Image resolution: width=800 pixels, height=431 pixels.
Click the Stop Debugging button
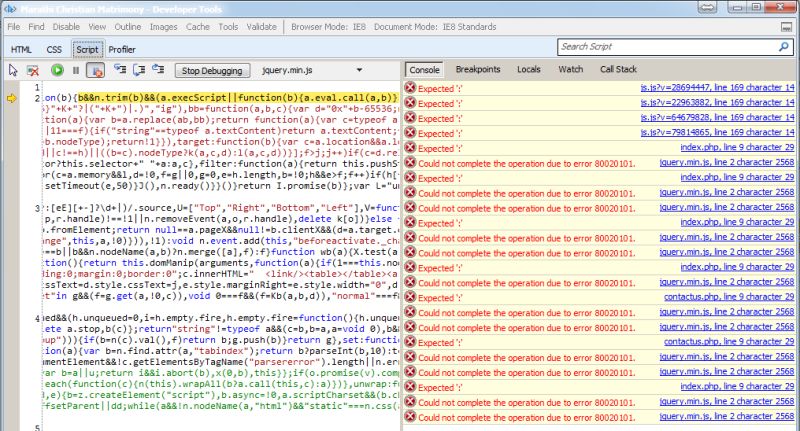coord(212,70)
